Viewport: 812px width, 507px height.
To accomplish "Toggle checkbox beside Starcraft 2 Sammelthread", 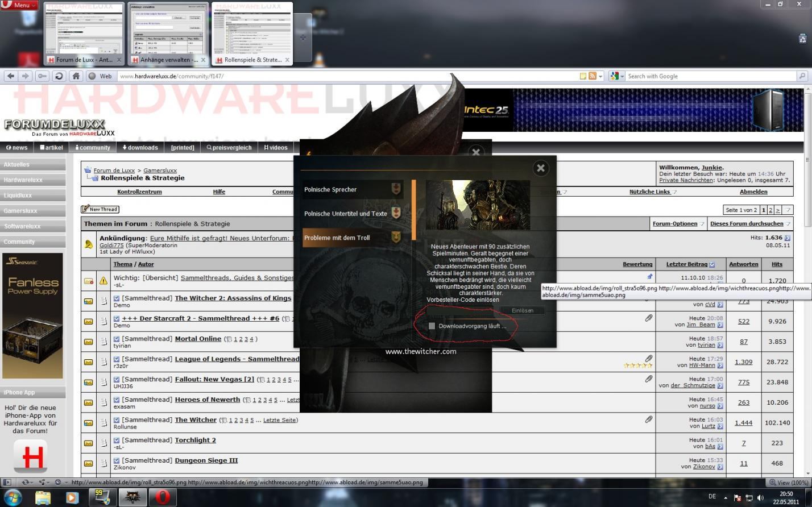I will [117, 318].
